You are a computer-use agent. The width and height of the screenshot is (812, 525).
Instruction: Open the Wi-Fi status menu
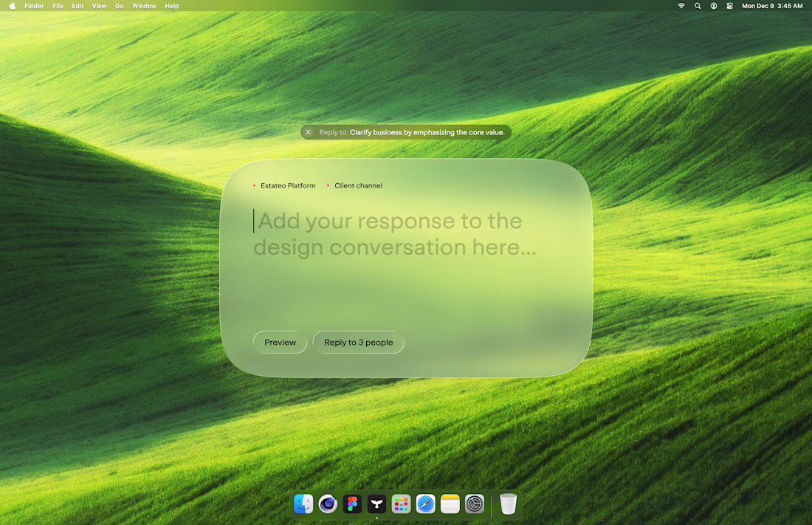(x=681, y=6)
